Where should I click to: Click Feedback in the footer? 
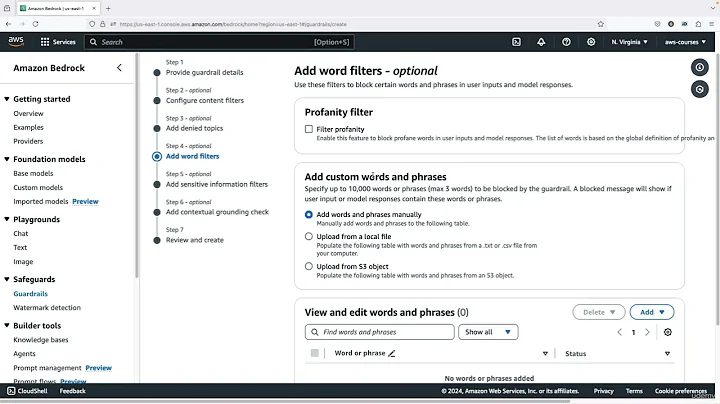coord(73,391)
